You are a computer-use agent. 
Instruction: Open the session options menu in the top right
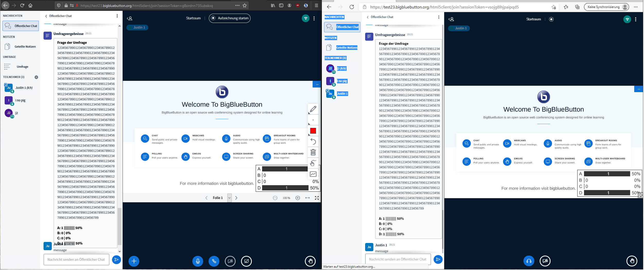point(314,18)
